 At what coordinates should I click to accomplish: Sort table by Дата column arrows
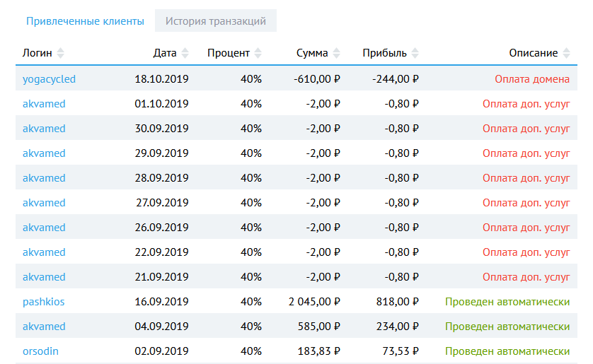(x=185, y=53)
